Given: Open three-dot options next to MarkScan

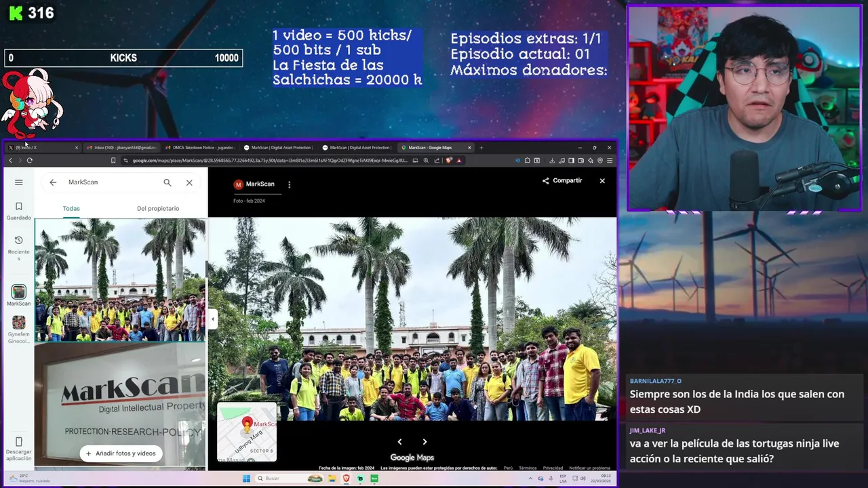Looking at the screenshot, I should (289, 184).
